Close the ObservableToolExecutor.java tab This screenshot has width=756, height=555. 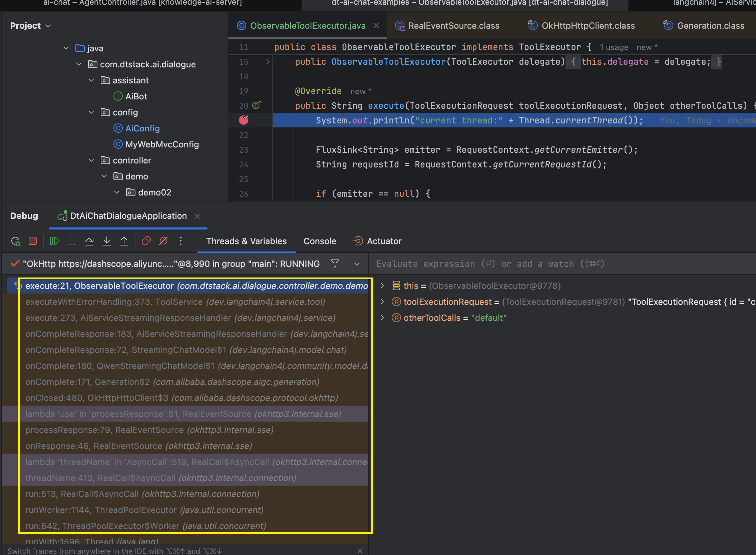(x=376, y=26)
